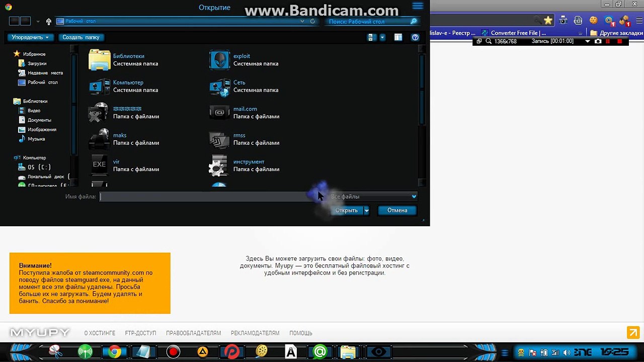This screenshot has width=644, height=362.
Task: Select Загрузки in the navigation pane
Action: (x=32, y=63)
